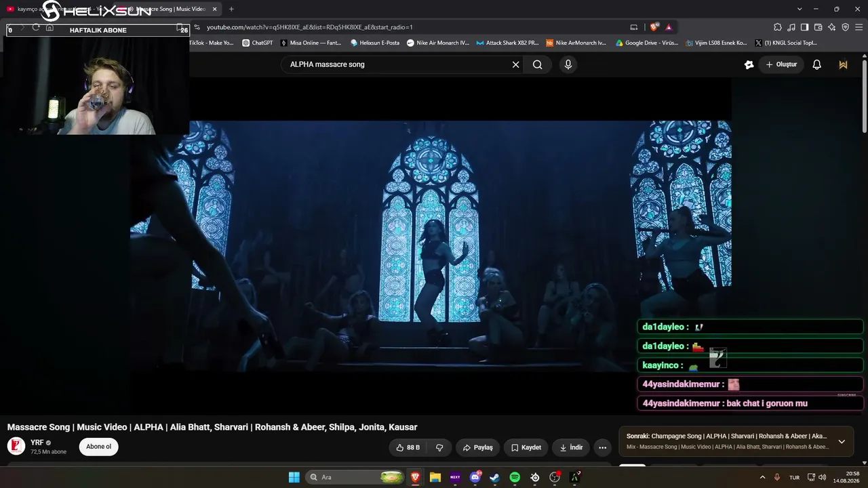Screen dimensions: 868x488
Task: Open the browser media control music icon
Action: (x=791, y=27)
